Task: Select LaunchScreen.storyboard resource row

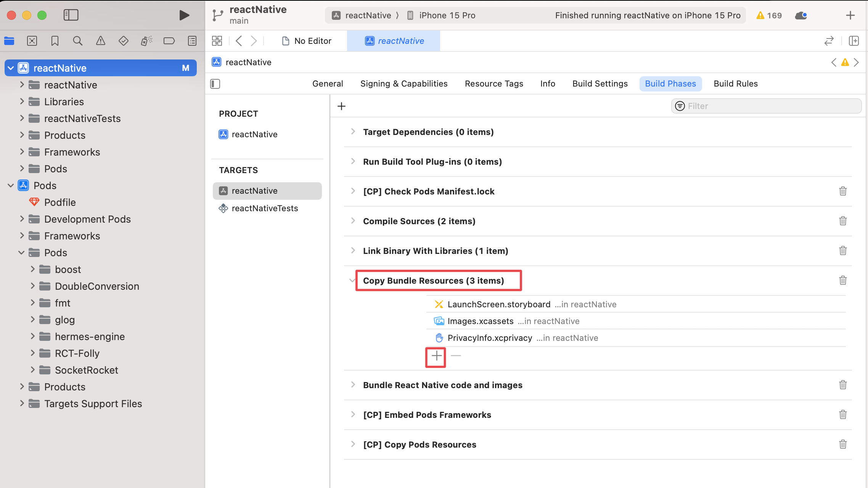Action: (x=636, y=304)
